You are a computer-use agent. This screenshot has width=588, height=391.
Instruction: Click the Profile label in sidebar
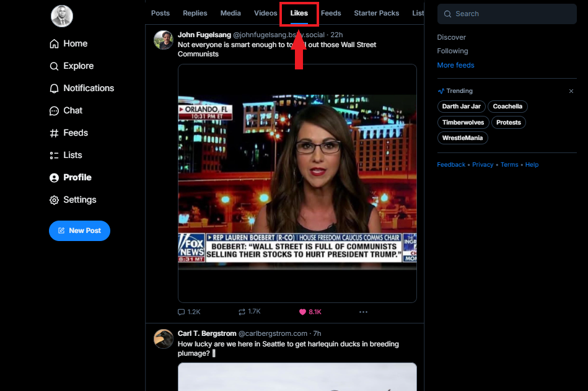(x=77, y=178)
